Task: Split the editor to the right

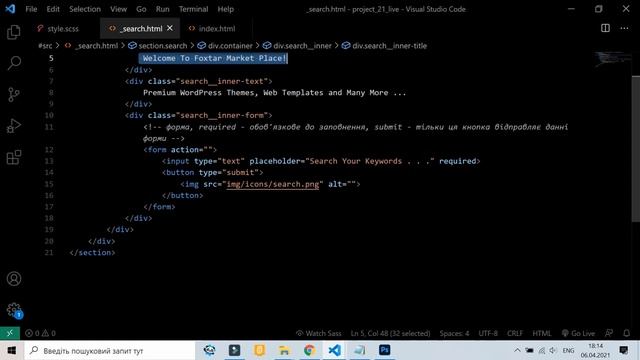Action: click(605, 28)
